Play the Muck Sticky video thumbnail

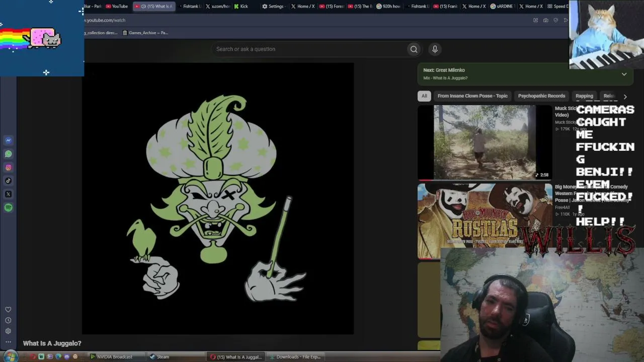(x=485, y=142)
